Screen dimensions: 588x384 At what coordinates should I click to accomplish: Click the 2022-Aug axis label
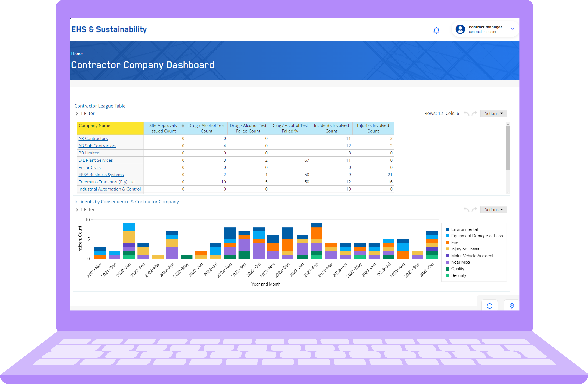coord(225,270)
